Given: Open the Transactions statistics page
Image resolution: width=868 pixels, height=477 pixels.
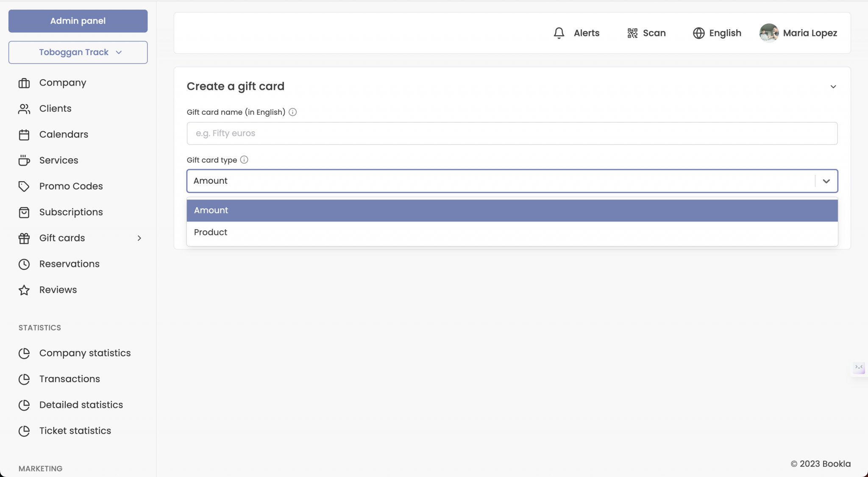Looking at the screenshot, I should point(70,379).
